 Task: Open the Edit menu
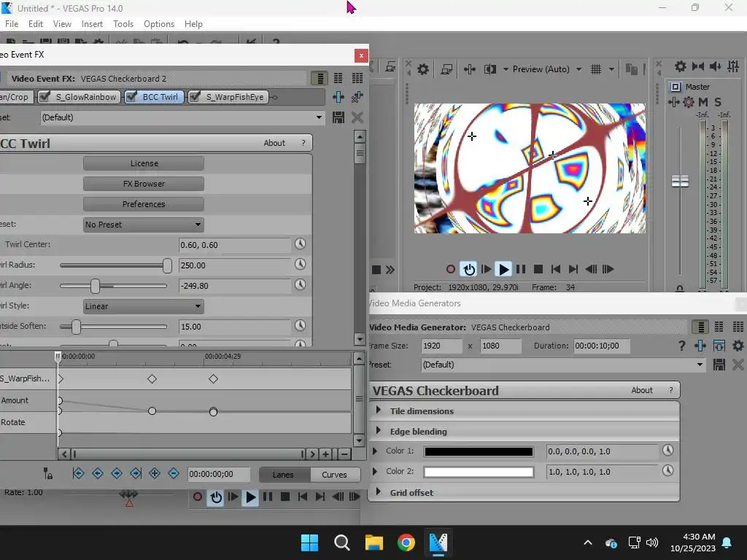point(35,24)
